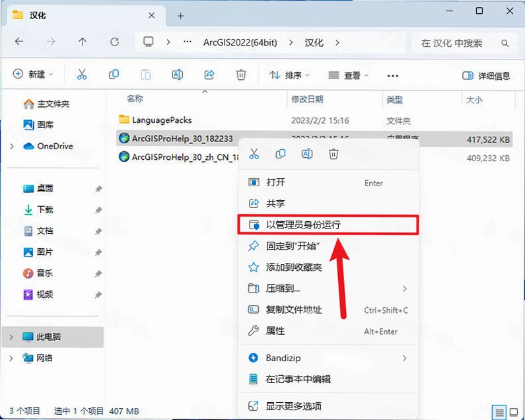Click the context menu Delete icon
The image size is (525, 420).
point(333,154)
